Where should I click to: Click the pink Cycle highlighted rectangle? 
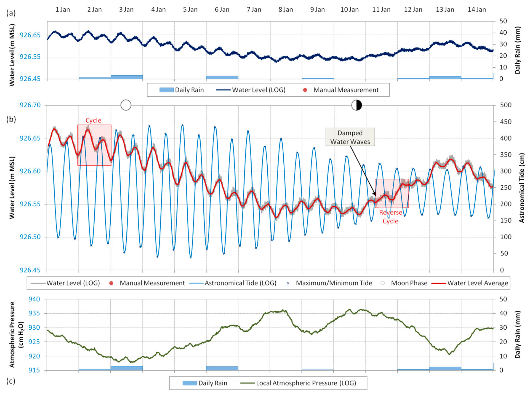(x=94, y=145)
